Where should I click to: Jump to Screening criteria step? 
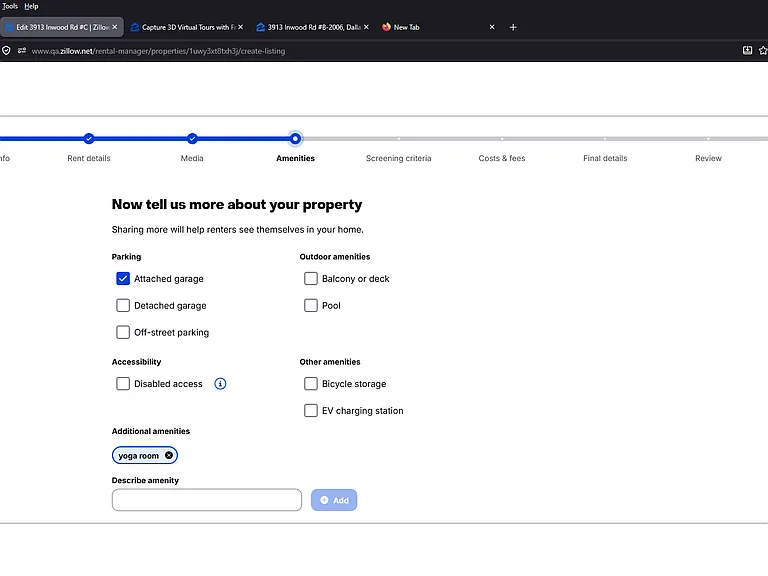point(399,158)
